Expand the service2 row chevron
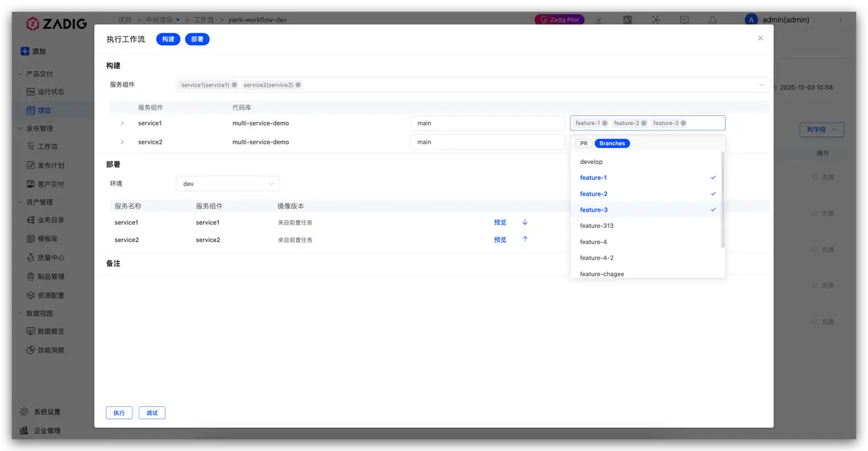The height and width of the screenshot is (451, 868). coord(122,142)
